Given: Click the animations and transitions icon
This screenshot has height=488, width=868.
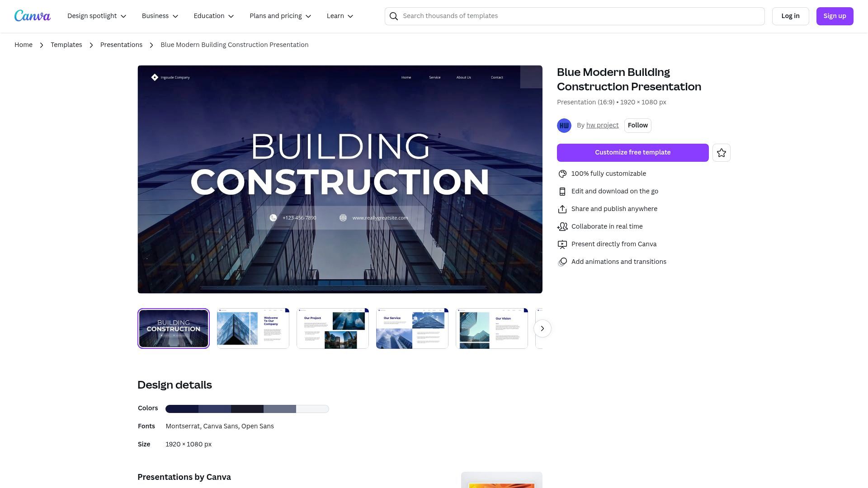Looking at the screenshot, I should 562,262.
